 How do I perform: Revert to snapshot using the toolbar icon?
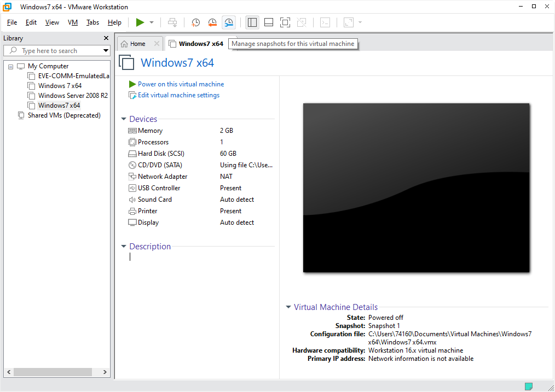tap(212, 22)
